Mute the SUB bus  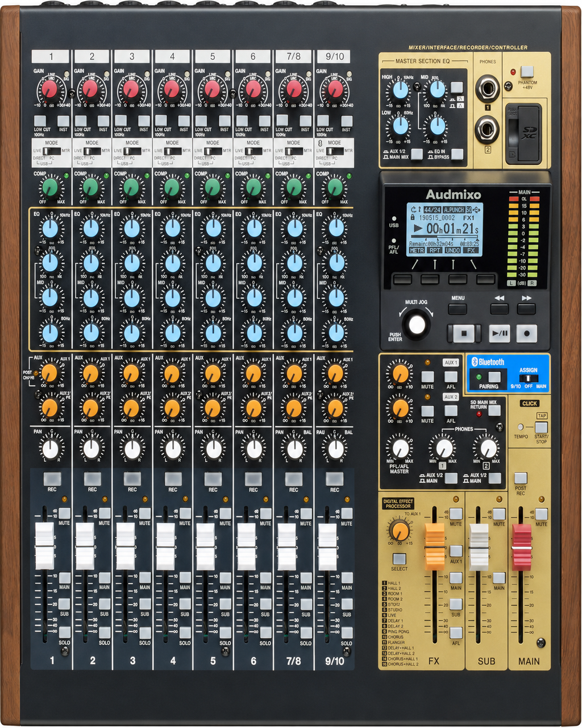click(x=499, y=514)
